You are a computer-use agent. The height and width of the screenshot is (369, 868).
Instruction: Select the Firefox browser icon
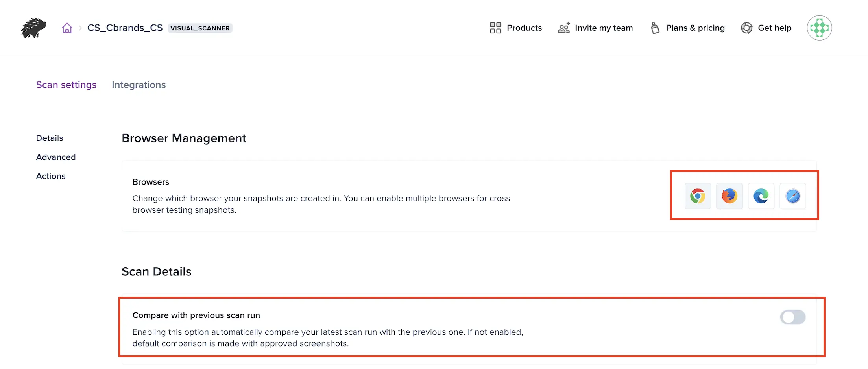tap(729, 196)
